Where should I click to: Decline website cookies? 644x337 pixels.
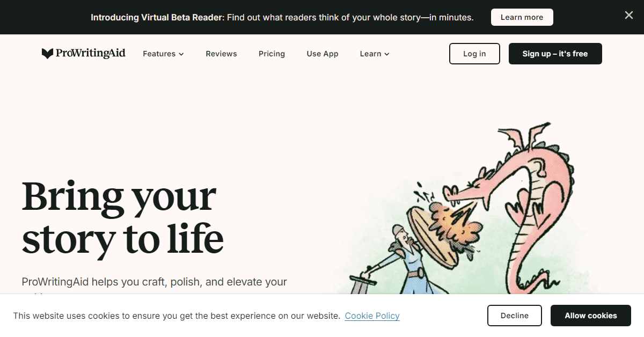coord(514,316)
